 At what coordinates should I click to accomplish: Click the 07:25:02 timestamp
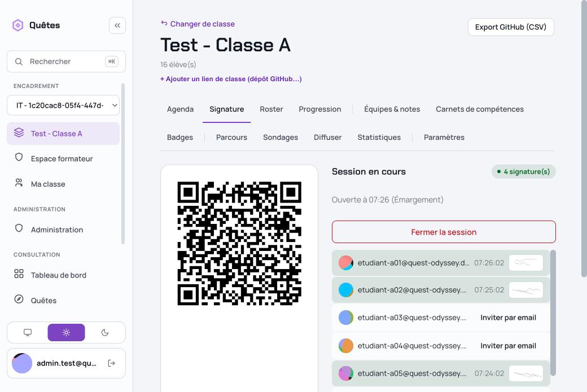coord(489,290)
